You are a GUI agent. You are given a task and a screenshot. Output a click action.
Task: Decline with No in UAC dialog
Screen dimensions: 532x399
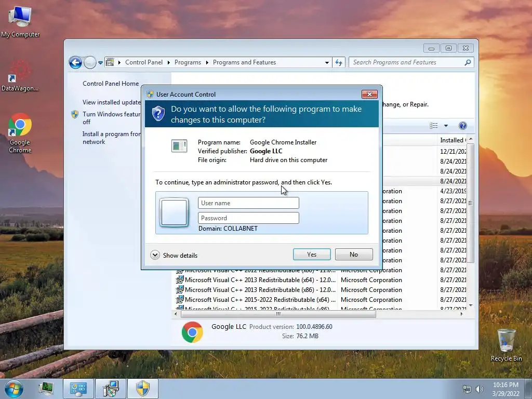click(353, 255)
